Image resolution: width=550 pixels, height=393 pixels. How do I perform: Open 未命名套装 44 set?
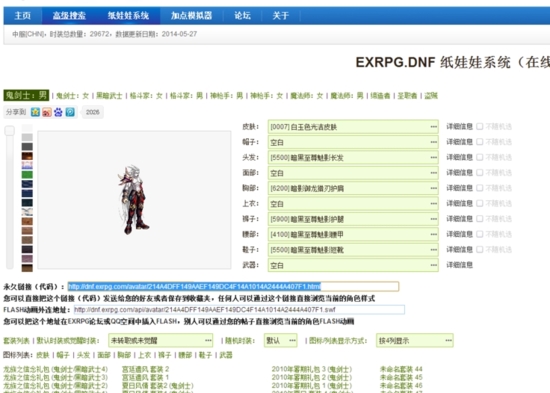point(401,369)
